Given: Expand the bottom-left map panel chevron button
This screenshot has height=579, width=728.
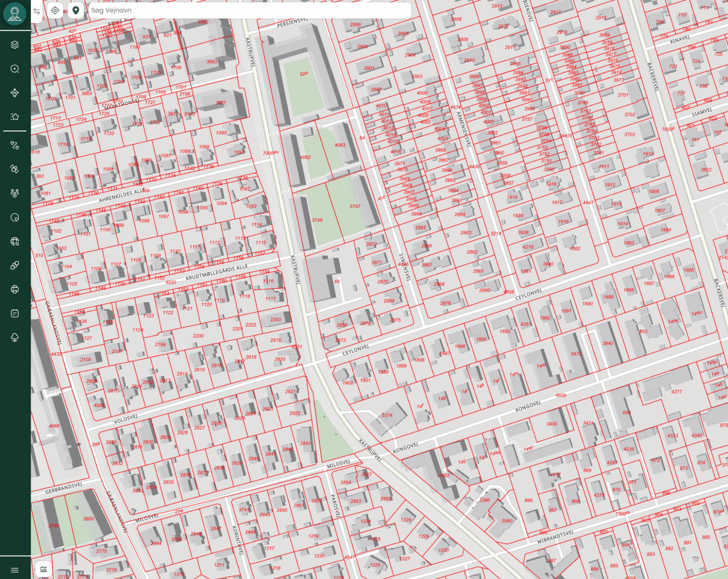Looking at the screenshot, I should 44,569.
